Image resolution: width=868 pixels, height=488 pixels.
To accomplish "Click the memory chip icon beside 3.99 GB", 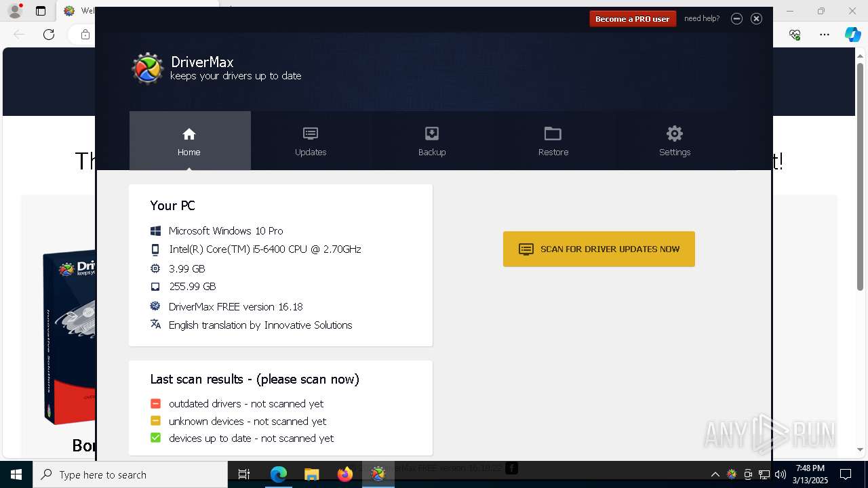I will coord(155,268).
